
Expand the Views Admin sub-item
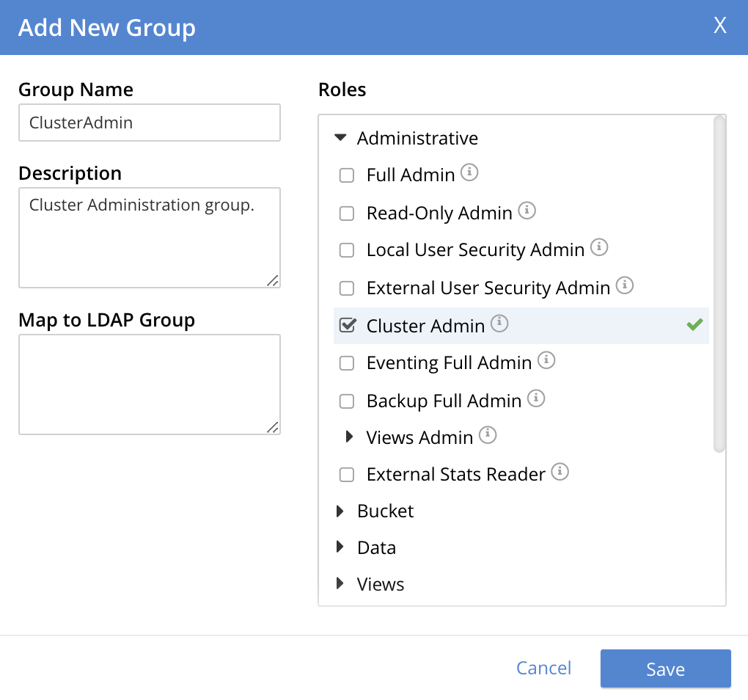click(x=350, y=437)
